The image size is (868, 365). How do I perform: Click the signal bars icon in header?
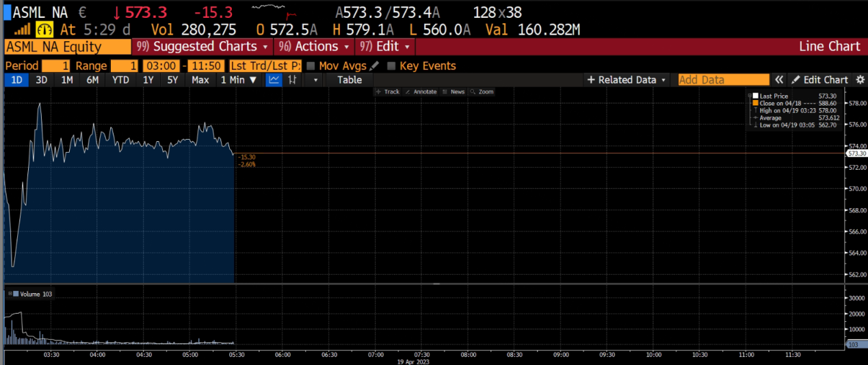click(x=23, y=29)
